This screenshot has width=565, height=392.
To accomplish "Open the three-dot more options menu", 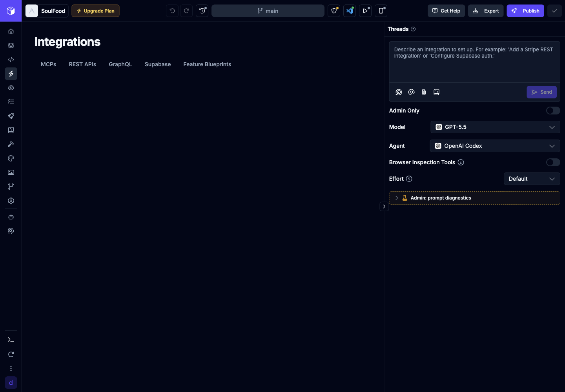I will pyautogui.click(x=11, y=368).
